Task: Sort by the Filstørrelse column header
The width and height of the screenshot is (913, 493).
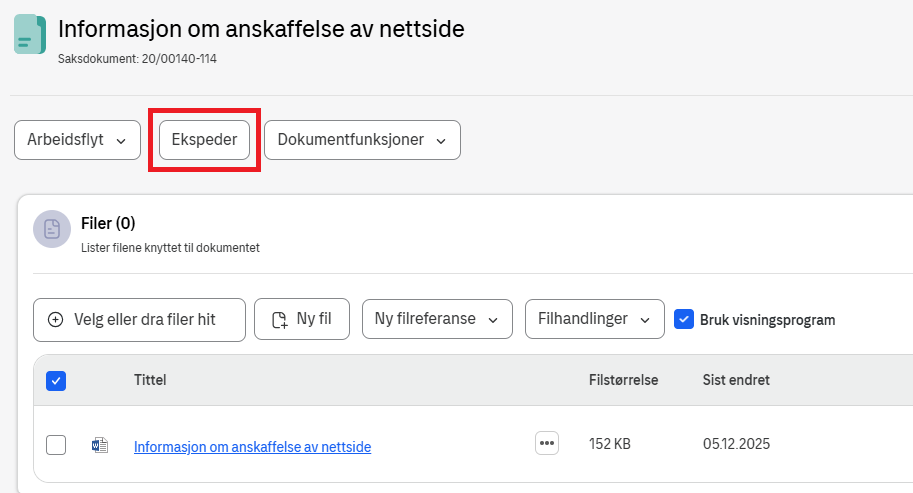Action: click(623, 380)
